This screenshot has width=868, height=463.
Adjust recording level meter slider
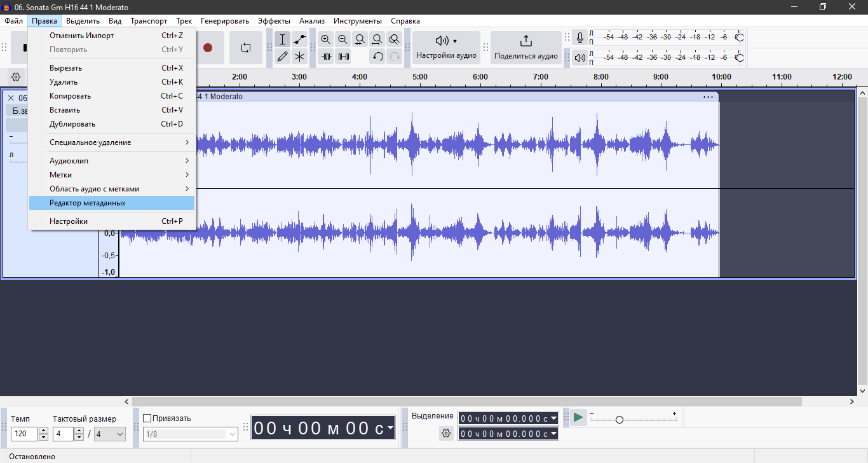(x=739, y=38)
